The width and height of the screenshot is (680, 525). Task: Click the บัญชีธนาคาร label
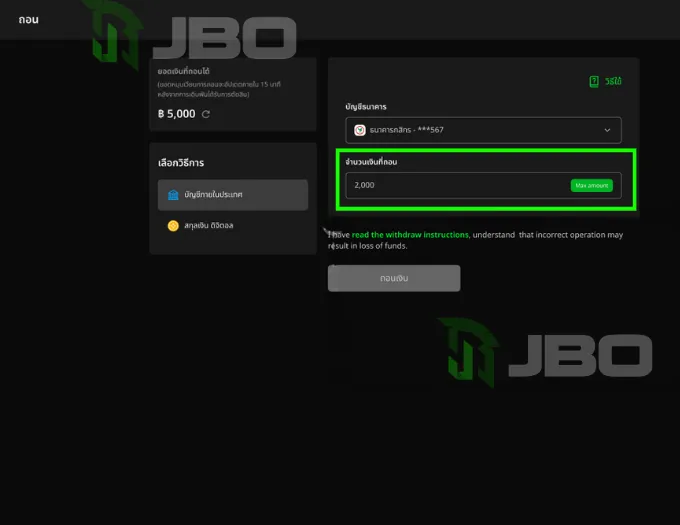pyautogui.click(x=366, y=107)
